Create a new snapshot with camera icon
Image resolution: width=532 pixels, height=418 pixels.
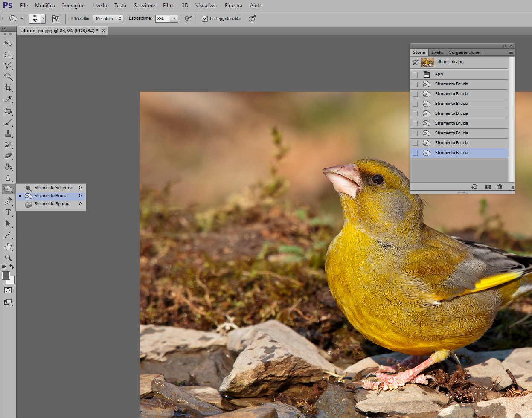click(487, 187)
